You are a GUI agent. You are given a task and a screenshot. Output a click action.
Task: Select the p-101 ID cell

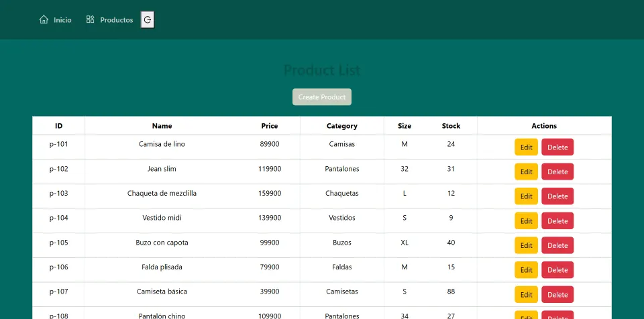click(59, 147)
